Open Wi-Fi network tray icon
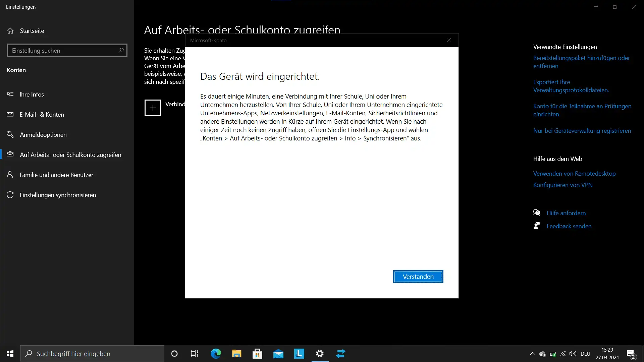Screen dimensions: 644x362 click(x=563, y=354)
